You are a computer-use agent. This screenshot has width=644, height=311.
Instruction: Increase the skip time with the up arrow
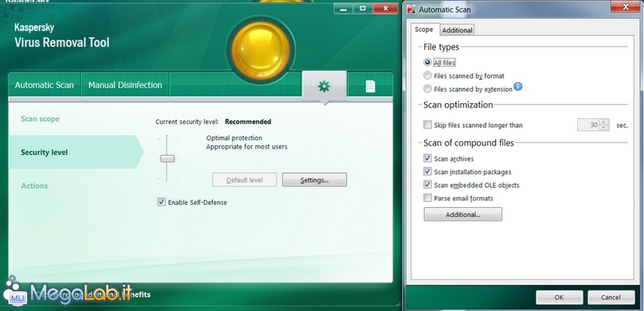(x=604, y=122)
